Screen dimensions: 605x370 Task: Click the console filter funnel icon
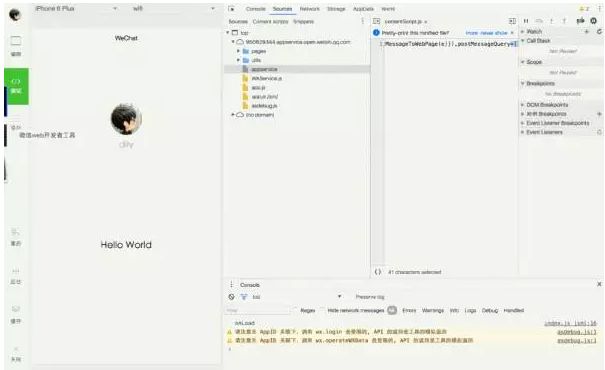click(x=244, y=297)
